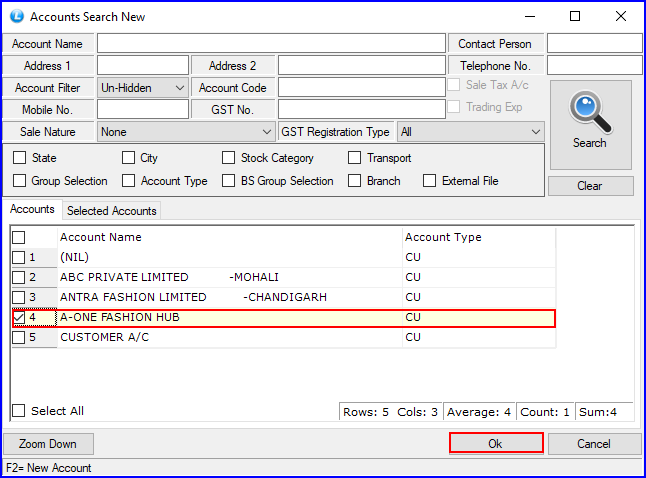This screenshot has width=646, height=478.
Task: Enable the State filter checkbox
Action: (x=20, y=158)
